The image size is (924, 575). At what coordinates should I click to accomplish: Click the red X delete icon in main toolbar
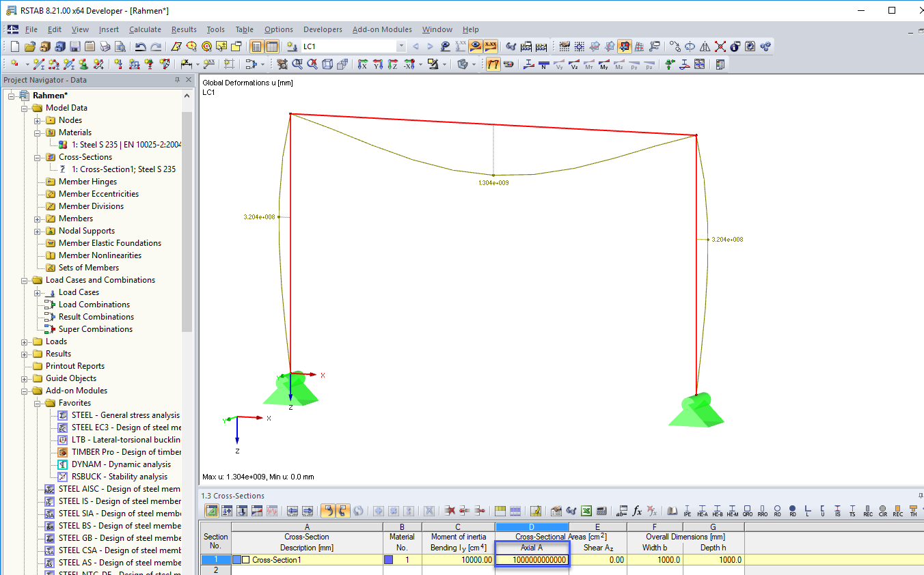click(x=720, y=46)
